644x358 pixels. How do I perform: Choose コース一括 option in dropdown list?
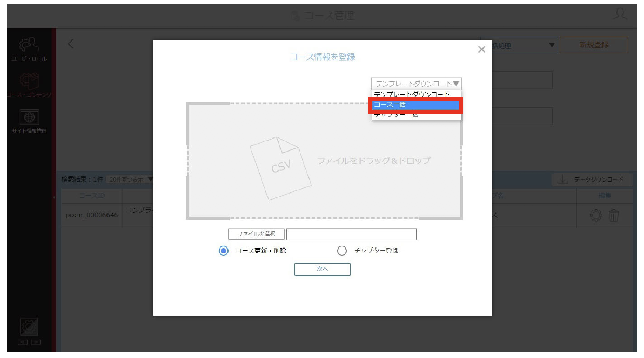(416, 105)
